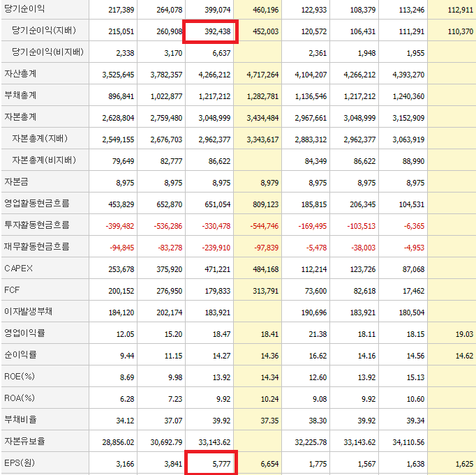Click the red -239,910 financing cash flow
476x475 pixels.
[x=216, y=248]
